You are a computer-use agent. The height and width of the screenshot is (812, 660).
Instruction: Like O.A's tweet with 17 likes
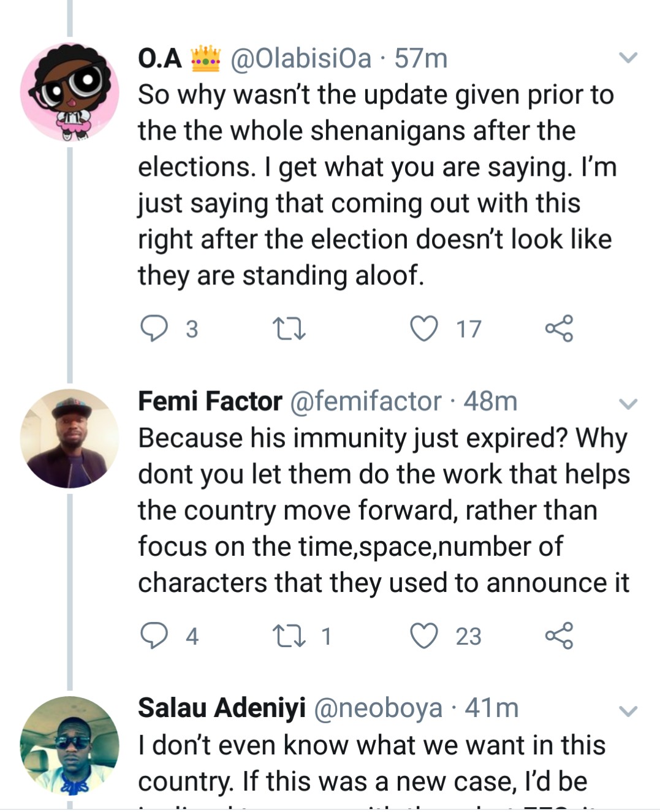click(x=424, y=328)
